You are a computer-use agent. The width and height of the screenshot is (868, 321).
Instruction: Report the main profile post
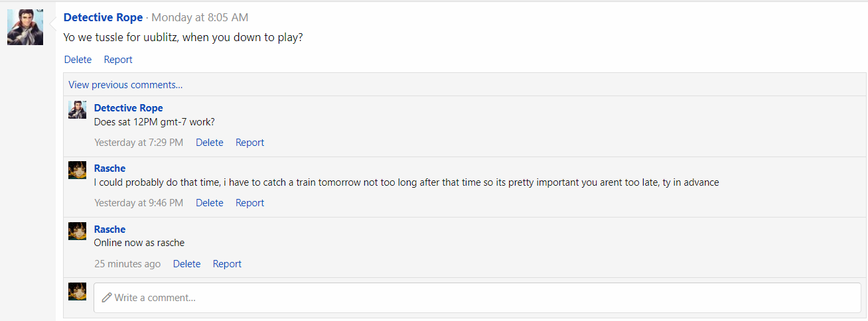click(118, 60)
